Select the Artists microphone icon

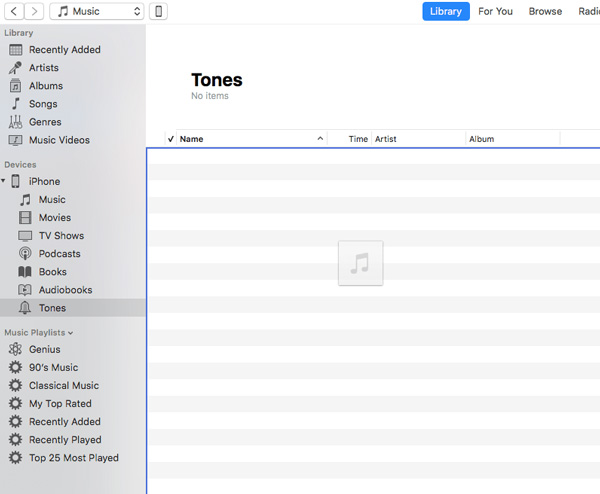[15, 68]
